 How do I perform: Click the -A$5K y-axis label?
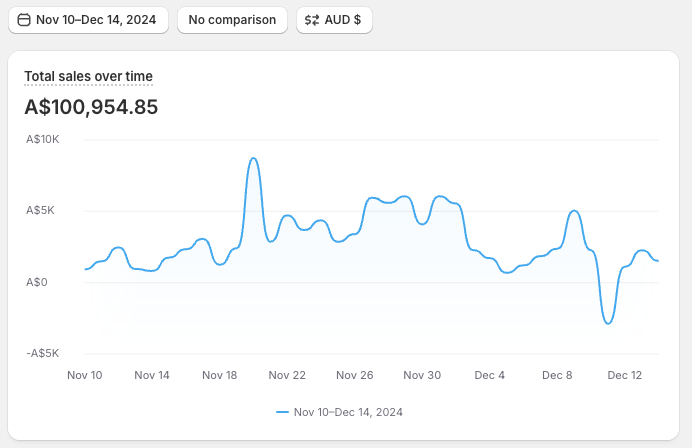coord(42,353)
